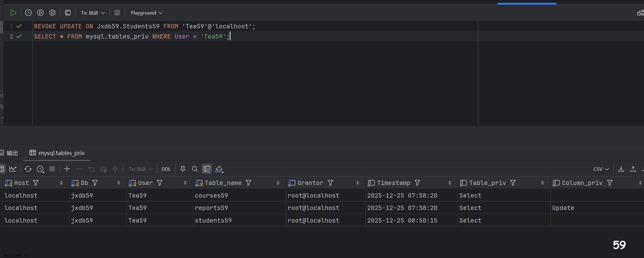Open the query history clock icon

point(28,13)
